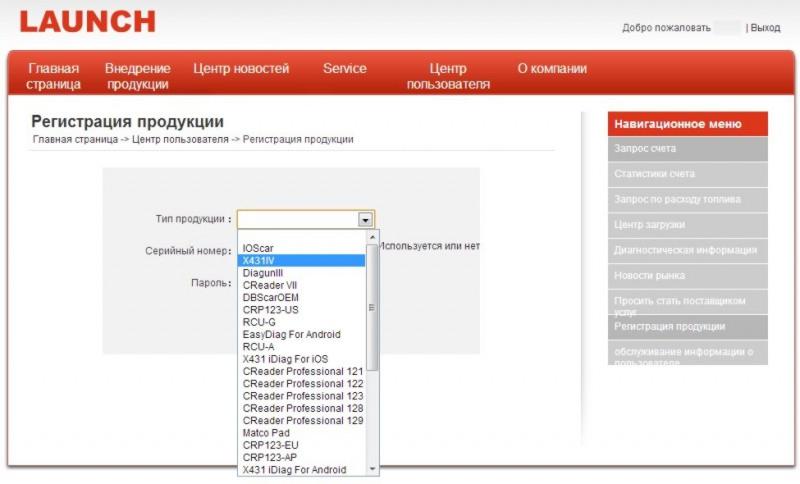Choose IOScar from the product list
800x484 pixels.
(302, 248)
